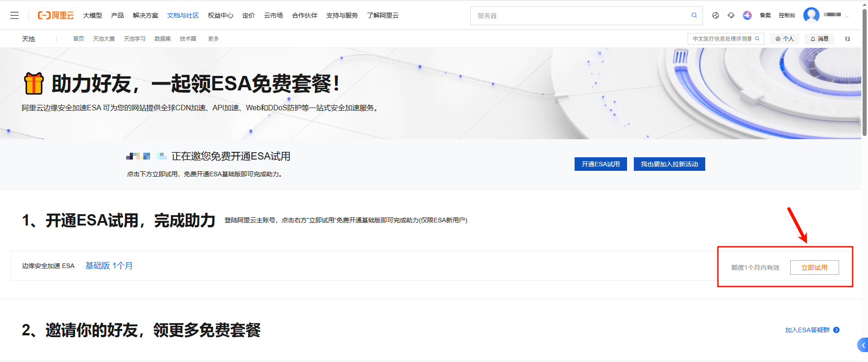Image resolution: width=868 pixels, height=362 pixels.
Task: Click the page vertical scrollbar
Action: [865, 72]
